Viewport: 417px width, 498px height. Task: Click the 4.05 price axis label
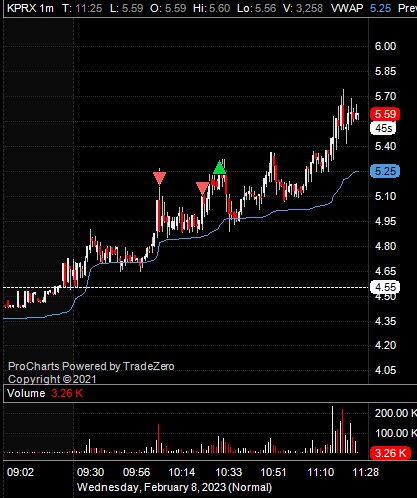click(x=385, y=370)
